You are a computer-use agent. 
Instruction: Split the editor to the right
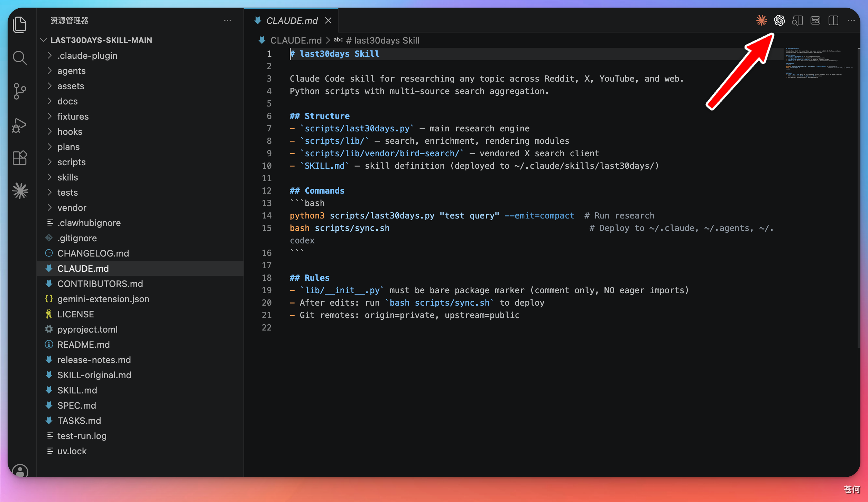[x=833, y=21]
